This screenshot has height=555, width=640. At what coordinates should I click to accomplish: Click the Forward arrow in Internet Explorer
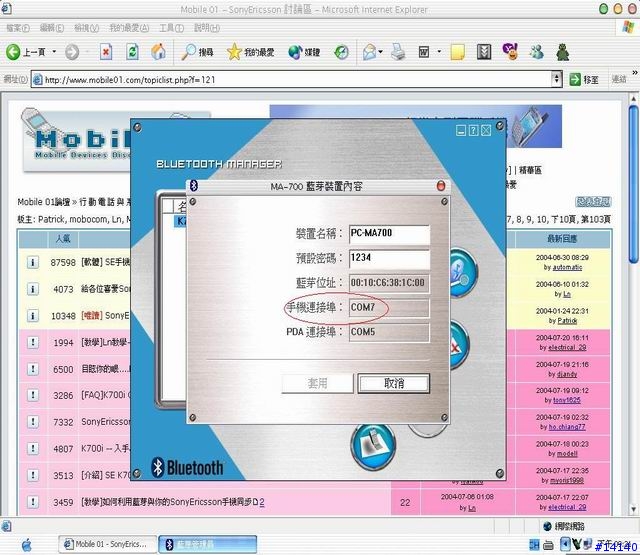tap(72, 52)
